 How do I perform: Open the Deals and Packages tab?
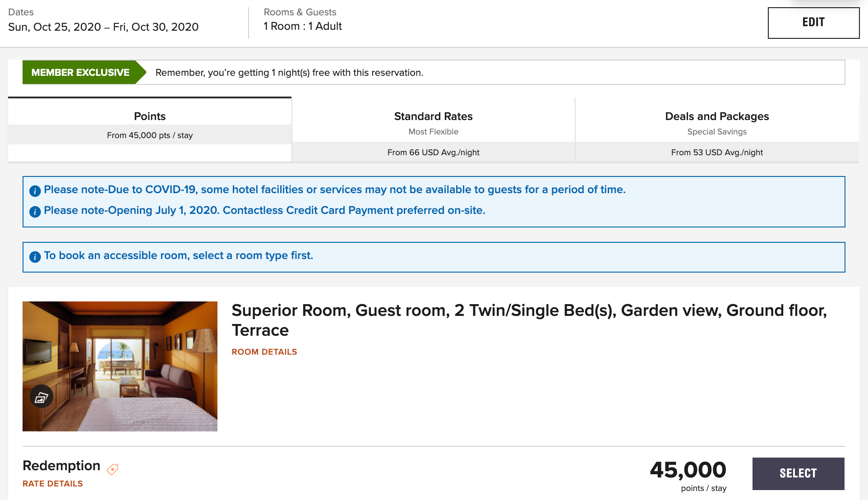pos(717,130)
